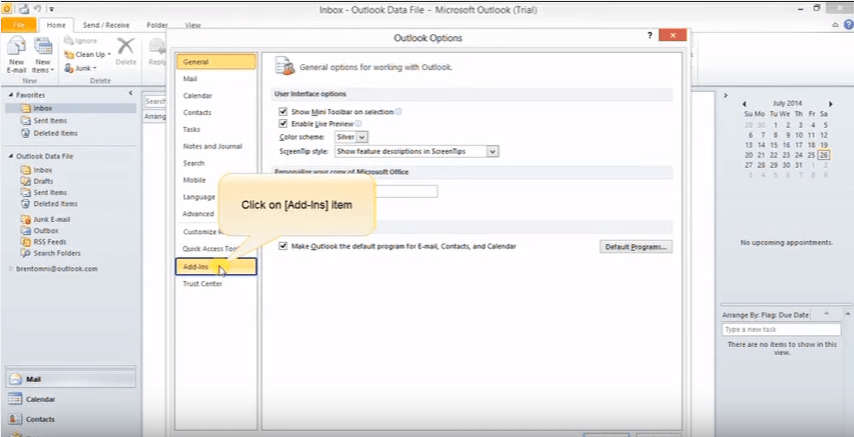Toggle Show Mini Toolbar on selection
This screenshot has height=437, width=854.
click(x=283, y=111)
